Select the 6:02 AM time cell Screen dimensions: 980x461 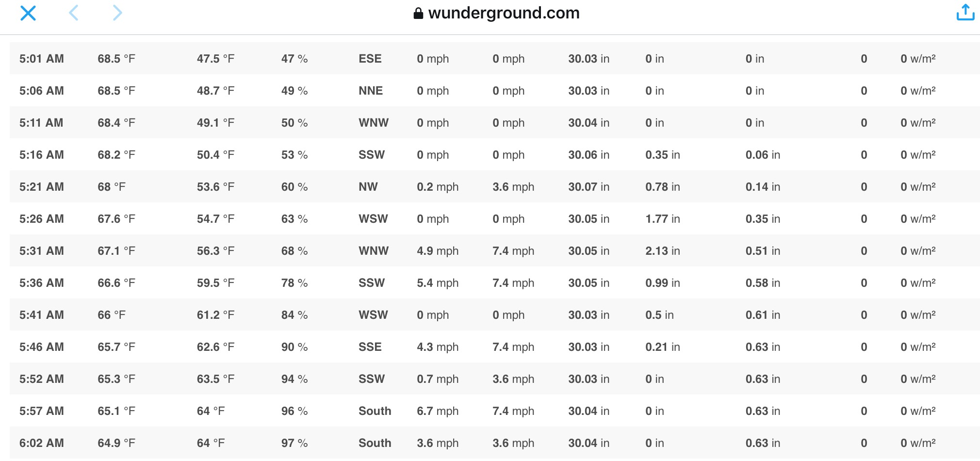point(42,443)
